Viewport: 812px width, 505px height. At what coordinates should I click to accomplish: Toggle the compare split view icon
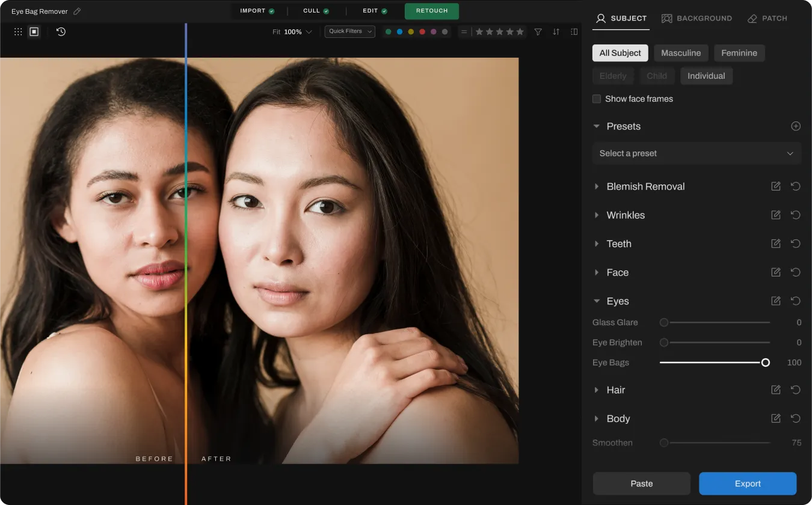pyautogui.click(x=574, y=32)
